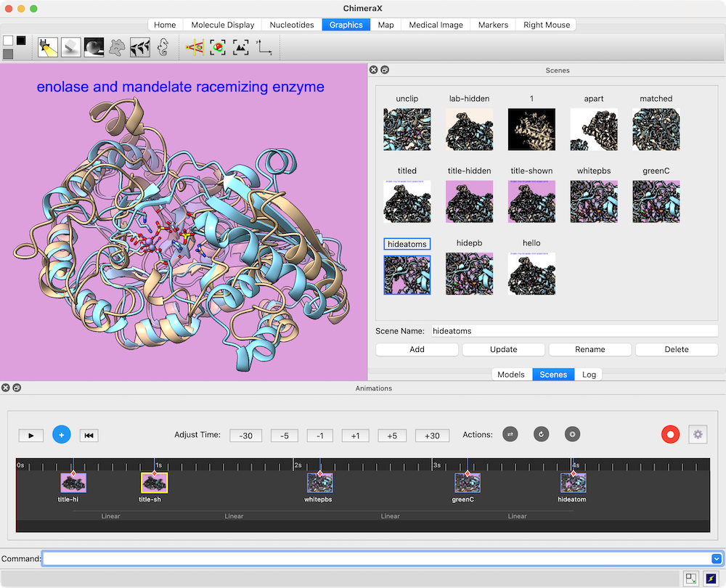Click the view selected atoms icon
The height and width of the screenshot is (588, 726).
point(217,48)
